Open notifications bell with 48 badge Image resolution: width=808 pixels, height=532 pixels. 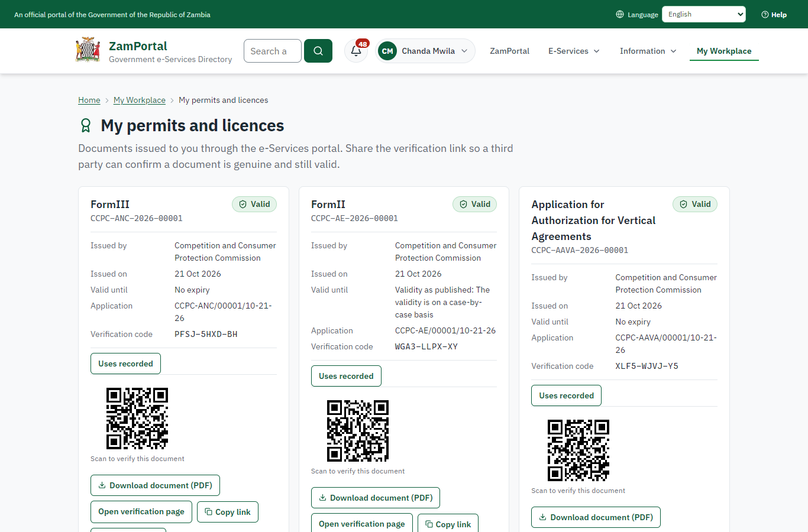(356, 51)
